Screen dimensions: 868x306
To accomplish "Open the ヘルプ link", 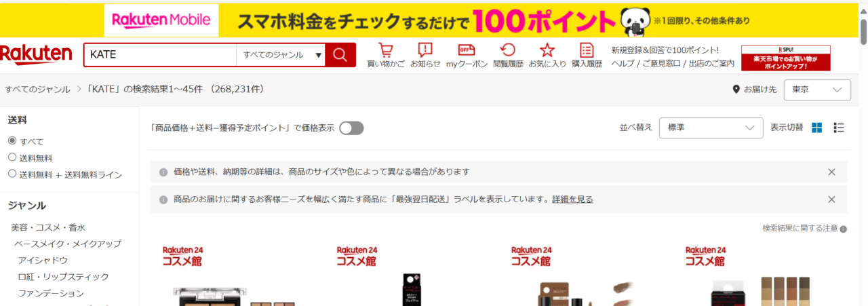I will (623, 63).
